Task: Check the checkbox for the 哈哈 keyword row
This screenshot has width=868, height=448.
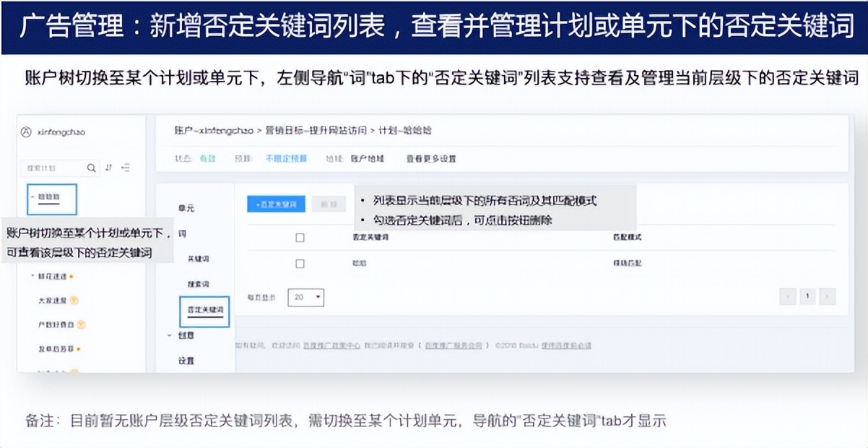Action: [300, 264]
